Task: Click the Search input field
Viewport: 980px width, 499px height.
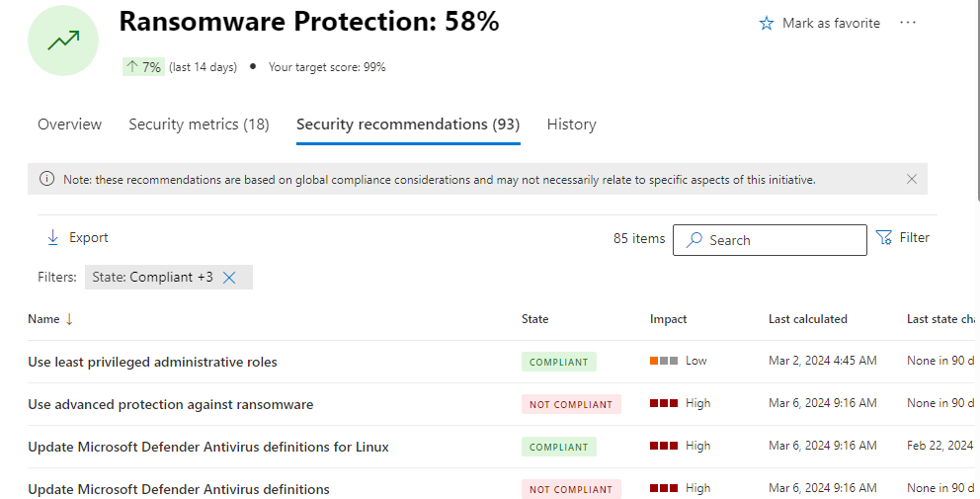Action: (x=780, y=240)
